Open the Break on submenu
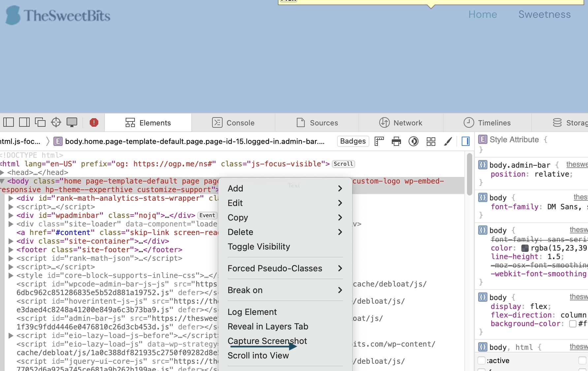Viewport: 588px width, 371px height. click(285, 290)
